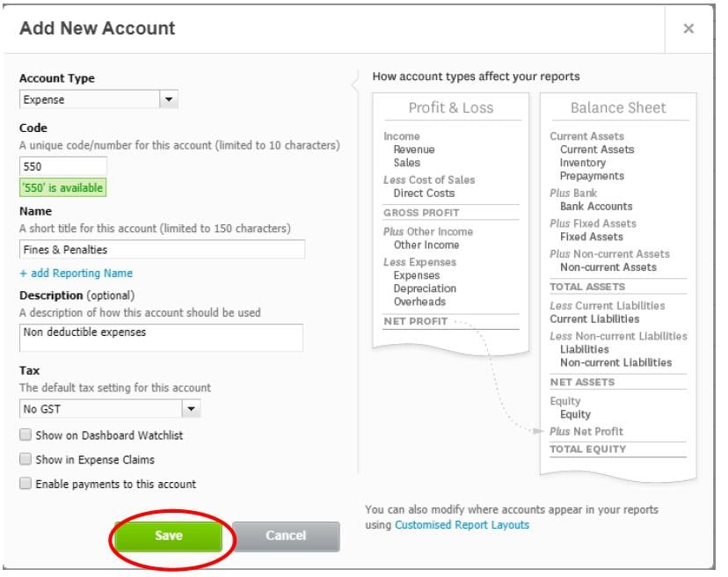The height and width of the screenshot is (577, 728).
Task: Click the NET PROFIT line in Profit & Loss
Action: point(416,321)
